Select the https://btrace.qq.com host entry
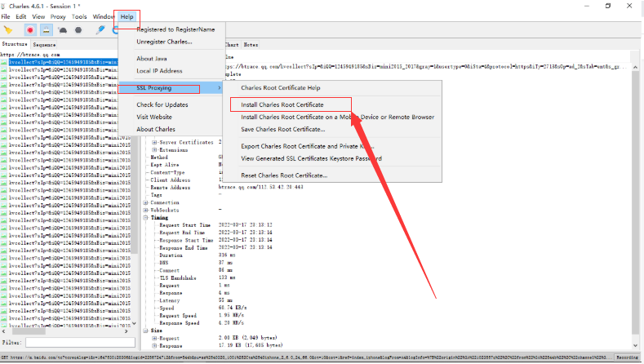 [x=30, y=54]
